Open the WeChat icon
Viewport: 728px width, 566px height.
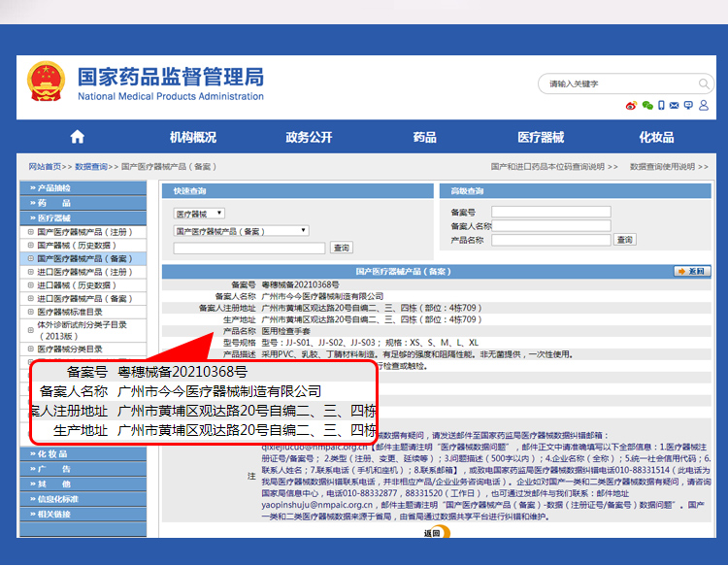pos(647,105)
